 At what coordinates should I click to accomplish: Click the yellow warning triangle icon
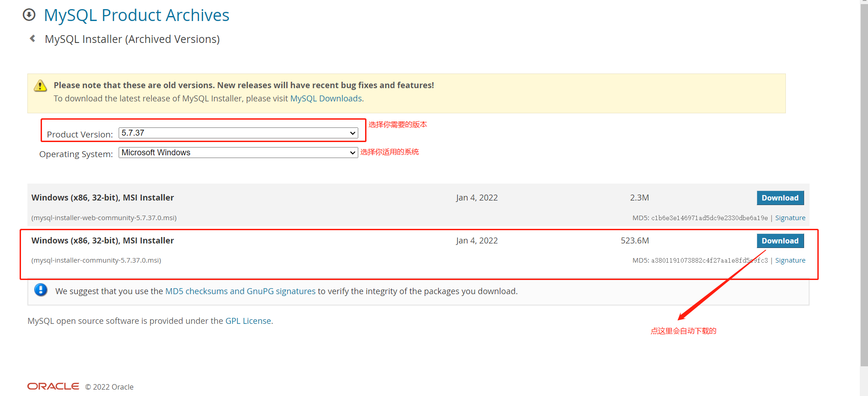tap(41, 85)
